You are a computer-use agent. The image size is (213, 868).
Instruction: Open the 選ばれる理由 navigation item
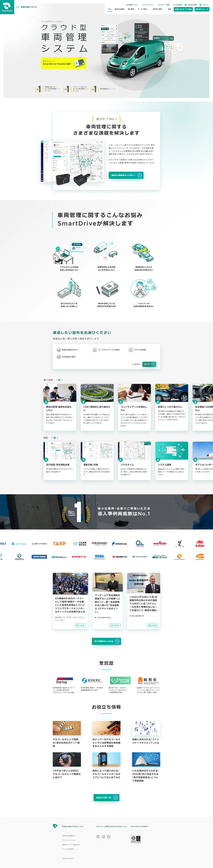[119, 9]
